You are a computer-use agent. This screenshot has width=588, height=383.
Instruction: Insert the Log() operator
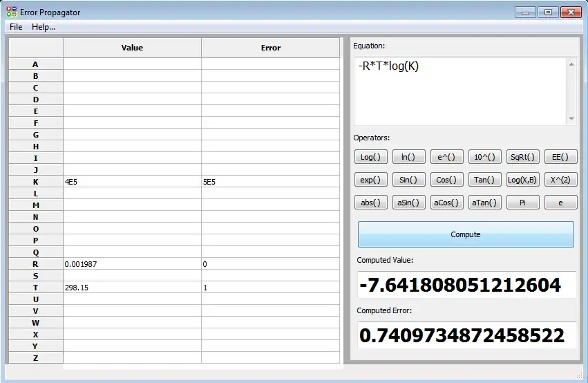coord(370,157)
